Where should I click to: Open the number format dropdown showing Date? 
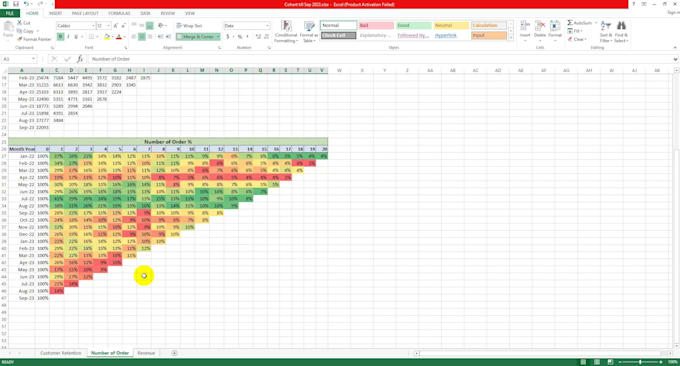[268, 26]
